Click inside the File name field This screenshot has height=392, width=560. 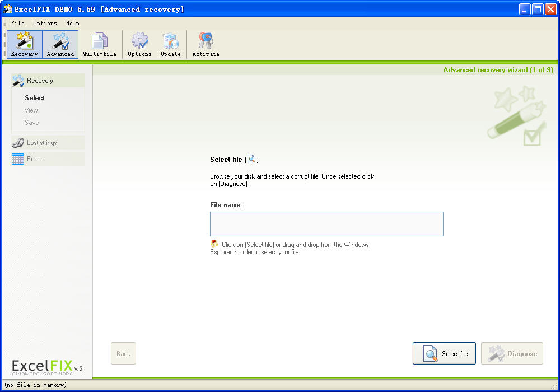click(x=326, y=224)
